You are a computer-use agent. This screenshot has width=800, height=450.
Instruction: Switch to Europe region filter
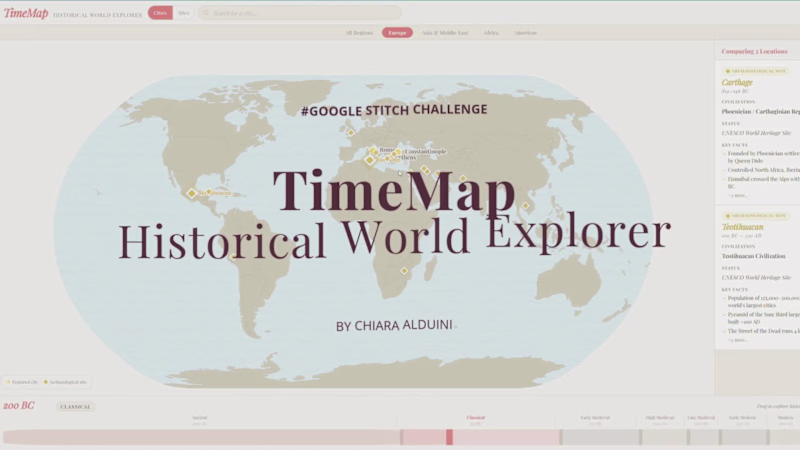click(x=397, y=33)
